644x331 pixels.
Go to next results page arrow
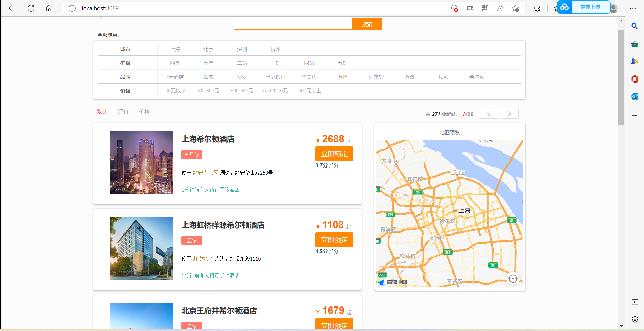pos(509,114)
